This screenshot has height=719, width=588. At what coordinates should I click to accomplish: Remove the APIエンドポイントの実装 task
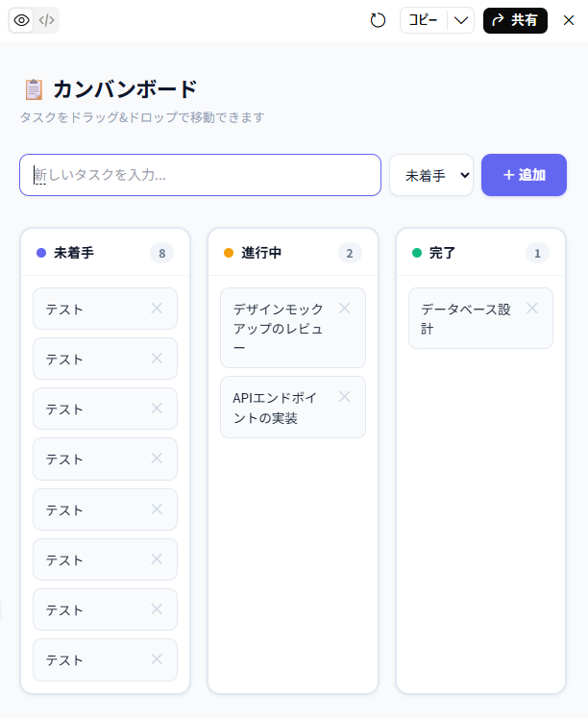(345, 397)
